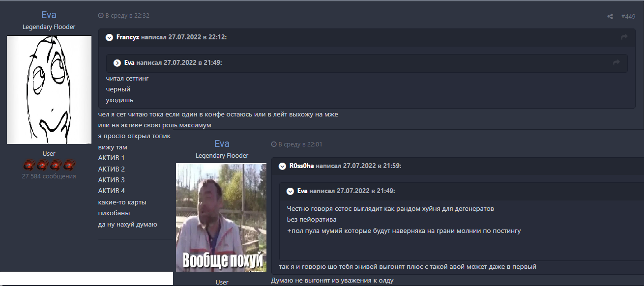Collapse R0ss0ha's quote with its chevron toggle
This screenshot has width=644, height=286.
pos(282,166)
